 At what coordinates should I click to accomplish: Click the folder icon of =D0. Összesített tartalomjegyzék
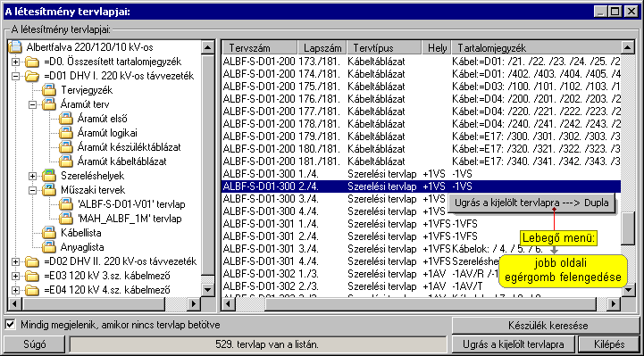tap(31, 62)
